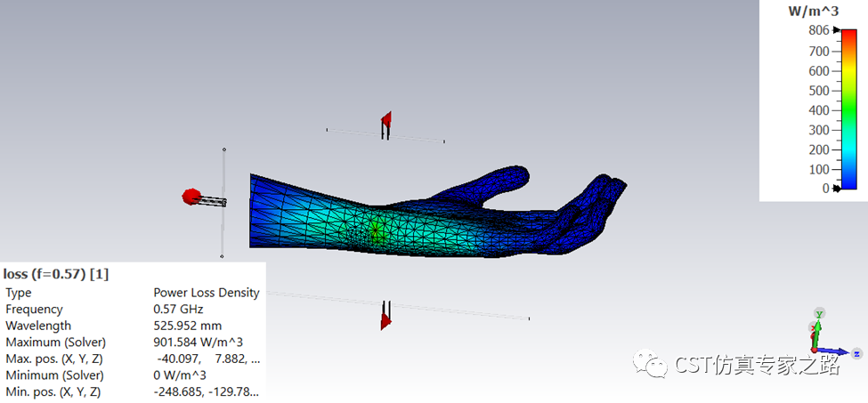Click the '0.57 GHz' frequency value
Viewport: 868px width, 403px height.
178,309
